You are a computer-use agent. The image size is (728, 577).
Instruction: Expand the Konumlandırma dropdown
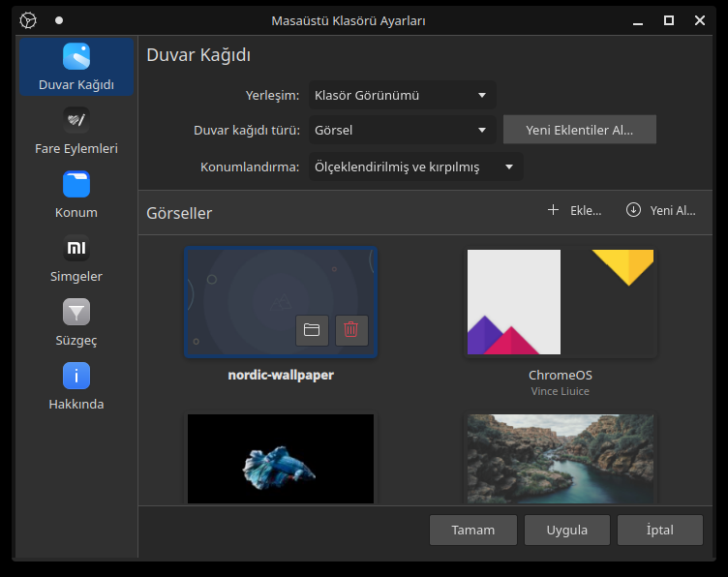click(x=415, y=167)
